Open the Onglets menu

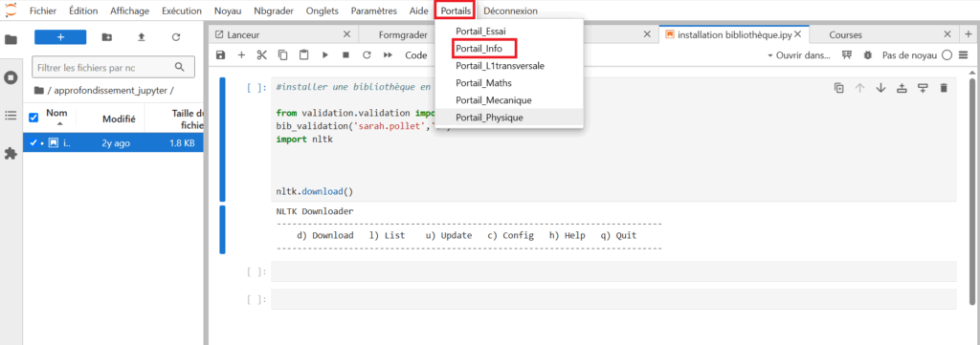click(x=323, y=11)
